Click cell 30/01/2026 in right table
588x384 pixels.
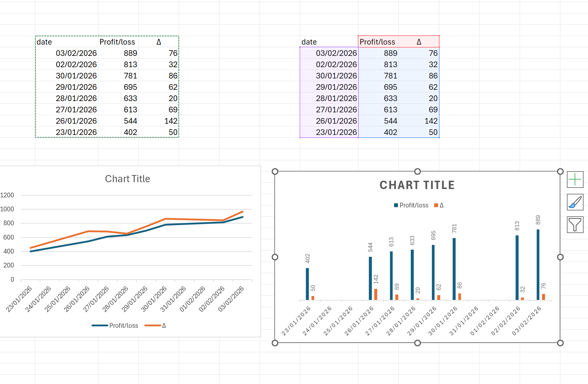(329, 75)
